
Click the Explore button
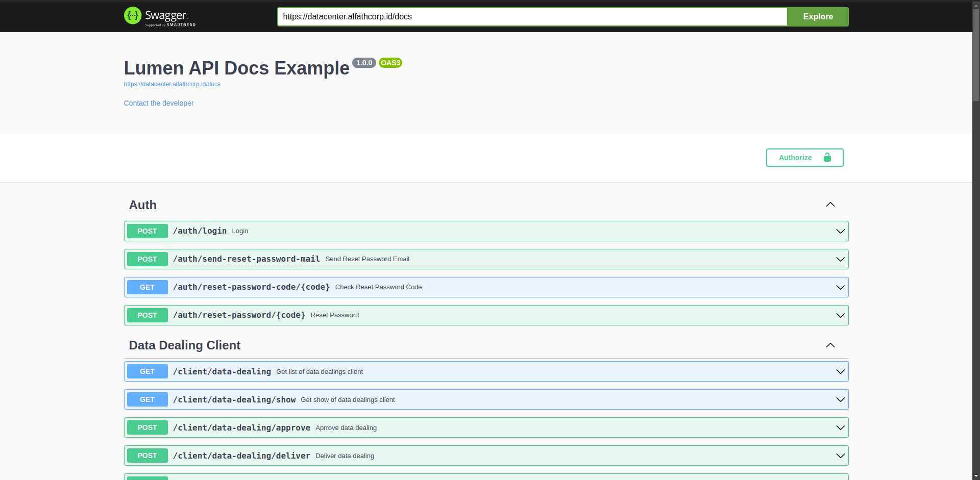click(818, 16)
